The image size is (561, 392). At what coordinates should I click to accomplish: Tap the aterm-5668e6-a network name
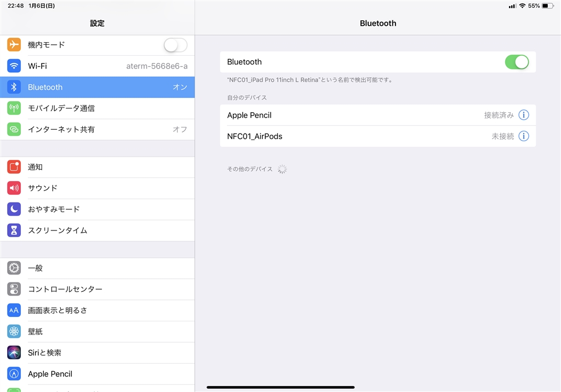coord(157,66)
